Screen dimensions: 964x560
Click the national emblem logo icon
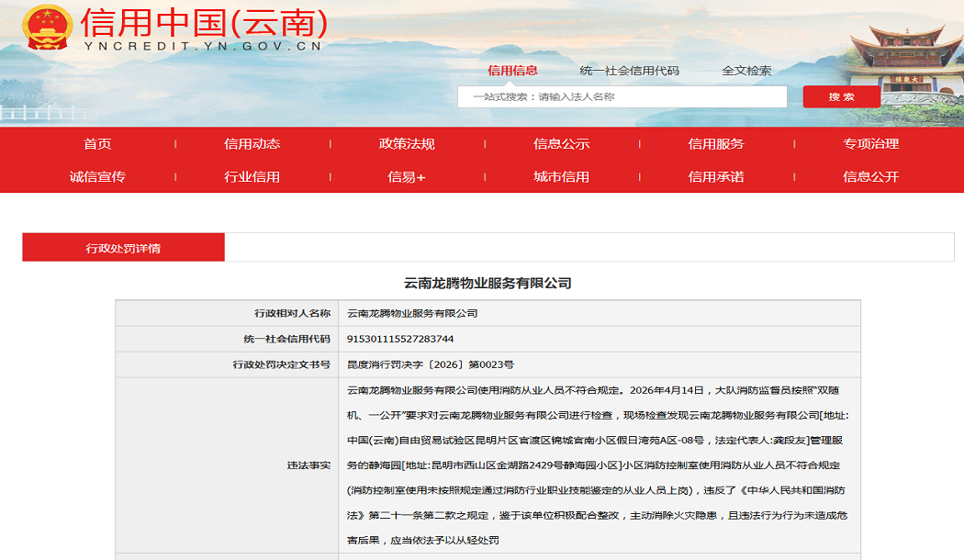[x=48, y=28]
